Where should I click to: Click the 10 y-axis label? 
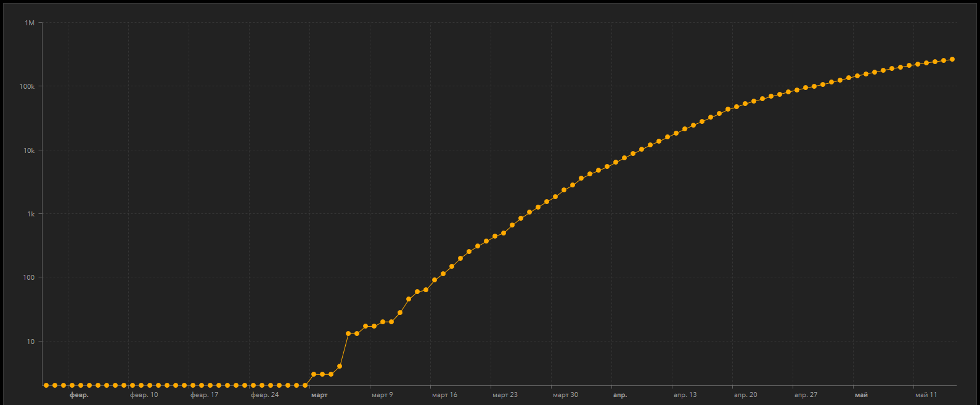click(x=31, y=342)
